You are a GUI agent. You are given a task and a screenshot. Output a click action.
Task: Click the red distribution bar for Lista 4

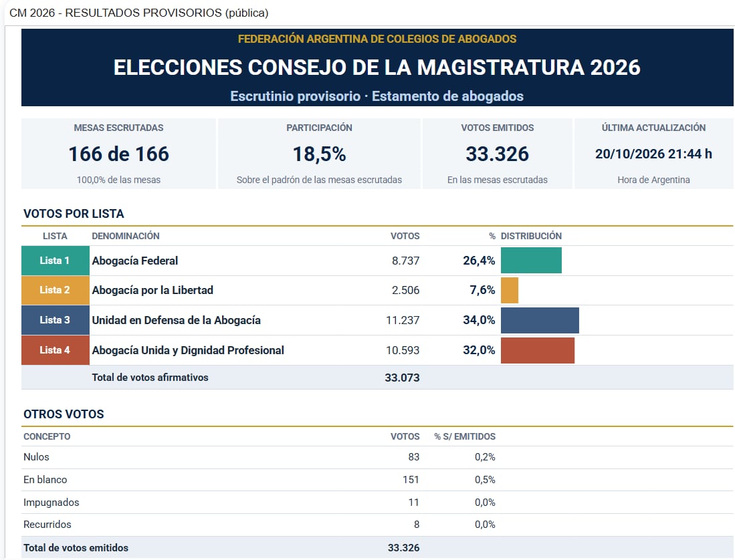[538, 350]
